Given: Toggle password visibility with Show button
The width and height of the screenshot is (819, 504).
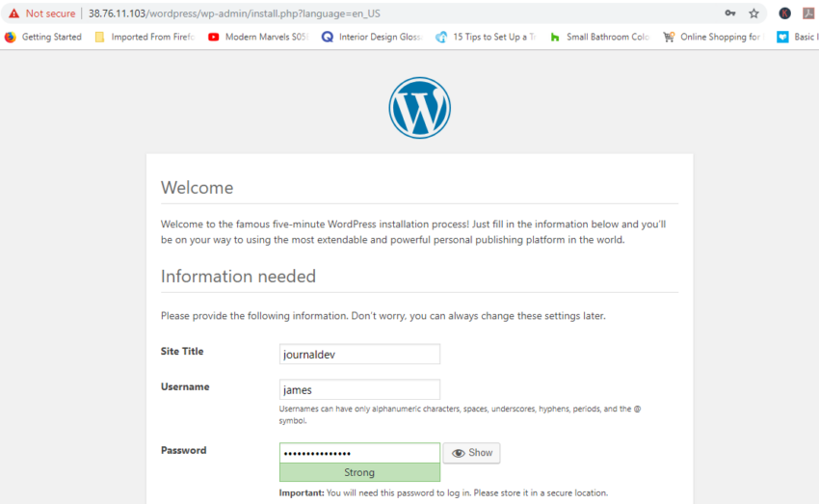Looking at the screenshot, I should click(472, 453).
